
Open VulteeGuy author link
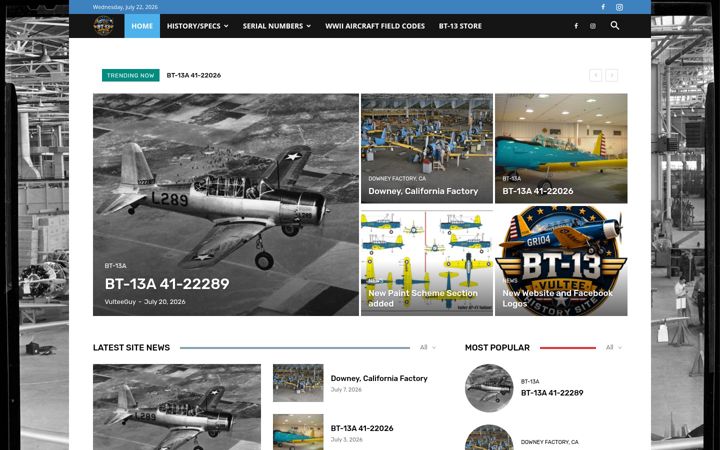[120, 302]
